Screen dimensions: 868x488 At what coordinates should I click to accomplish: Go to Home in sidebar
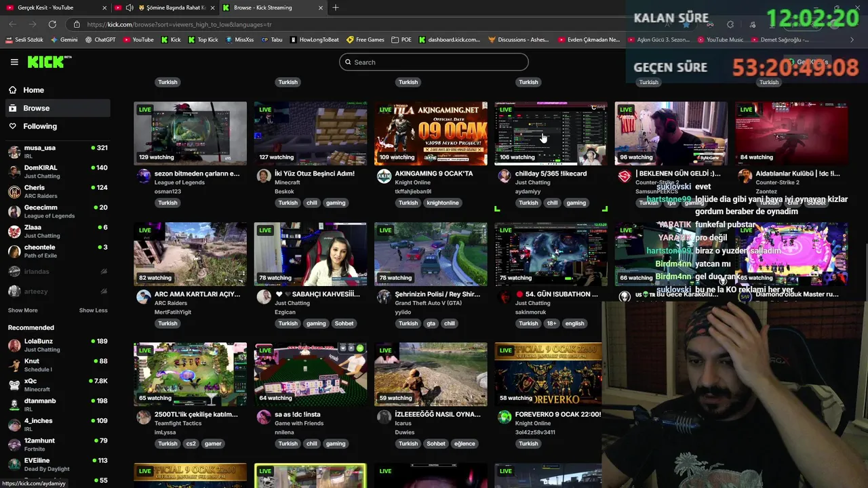click(x=57, y=90)
